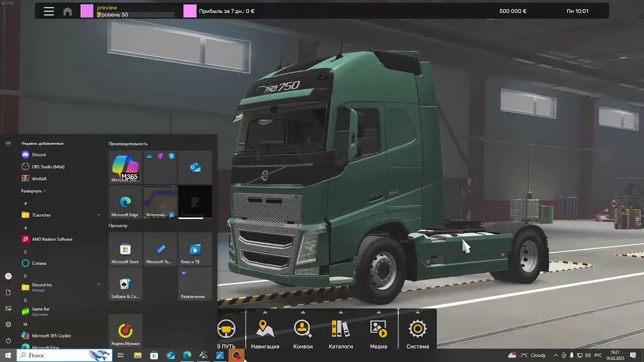Jump to letter C section header
Screen dimensions: 644x362
click(x=26, y=252)
